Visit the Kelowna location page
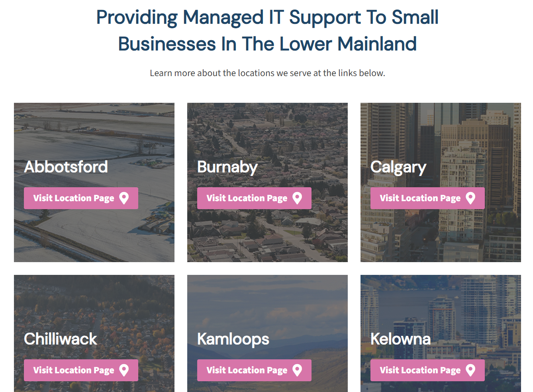Viewport: 533px width, 392px height. coord(427,370)
